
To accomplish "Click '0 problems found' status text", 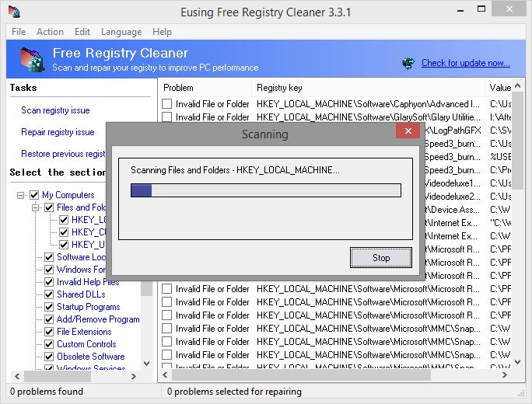I will click(47, 392).
